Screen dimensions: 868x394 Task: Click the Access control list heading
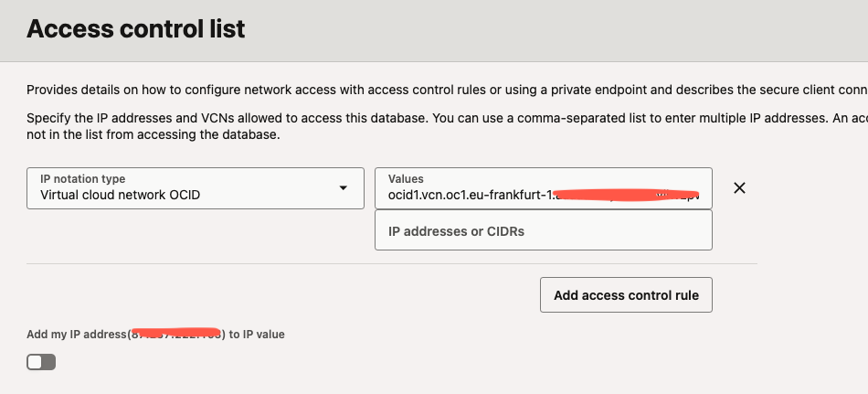pyautogui.click(x=136, y=29)
